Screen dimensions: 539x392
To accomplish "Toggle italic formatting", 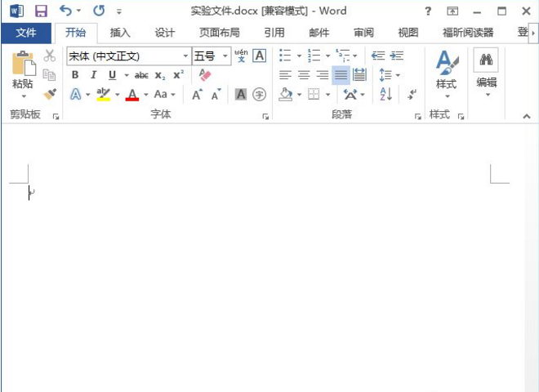I will click(x=93, y=75).
